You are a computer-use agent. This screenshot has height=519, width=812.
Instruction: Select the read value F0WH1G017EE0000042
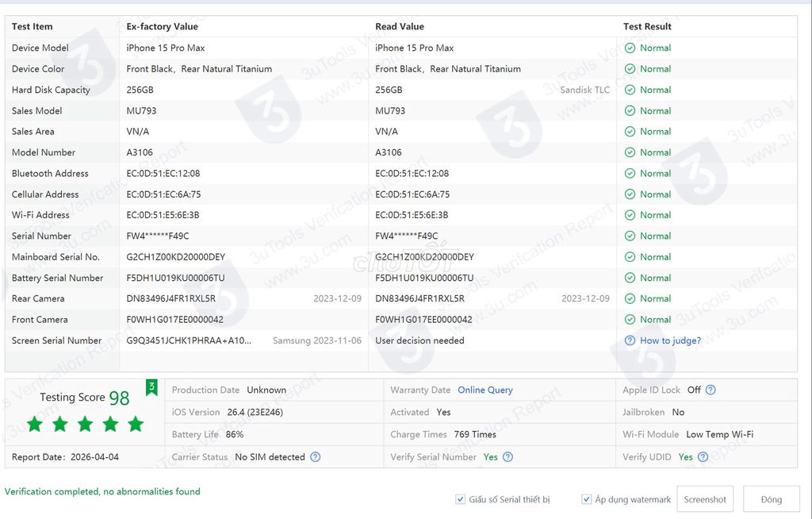click(423, 320)
